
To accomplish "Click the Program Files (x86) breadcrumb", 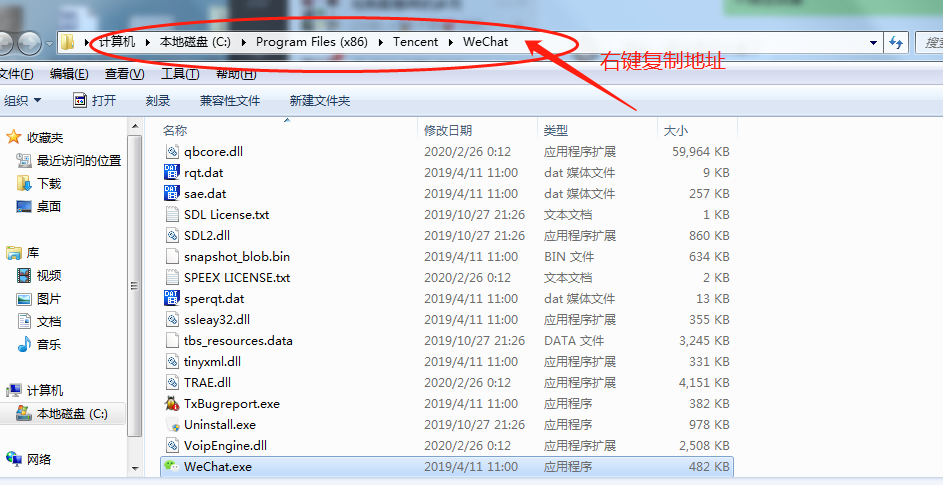I will point(312,42).
